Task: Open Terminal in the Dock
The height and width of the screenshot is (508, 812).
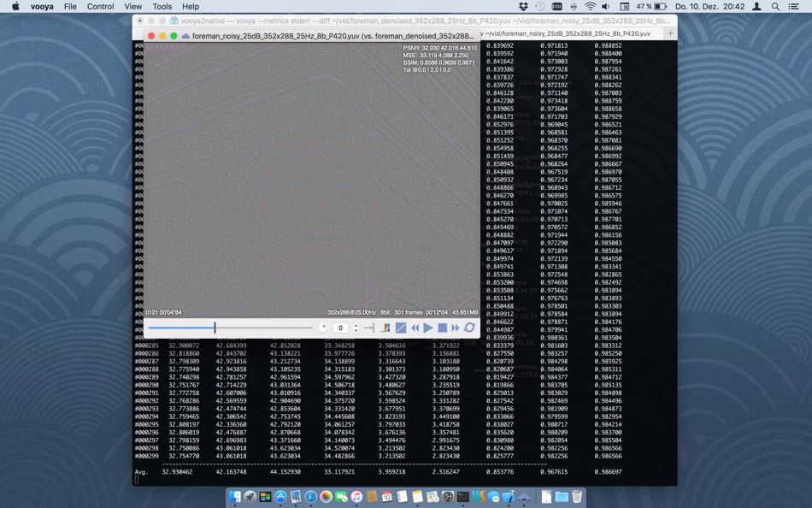Action: point(463,497)
